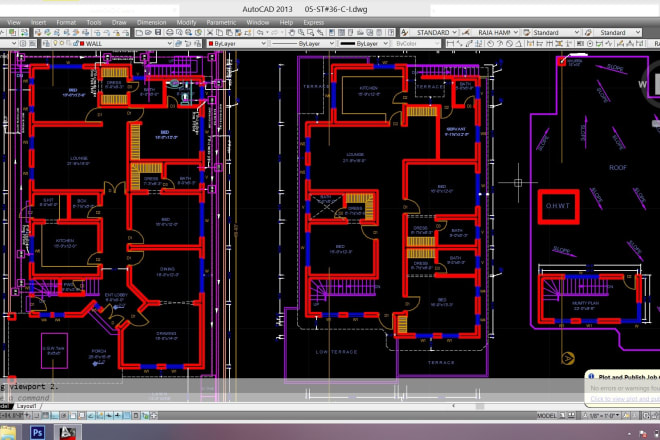Click the Plot printer icon
This screenshot has width=660, height=440.
170,32
